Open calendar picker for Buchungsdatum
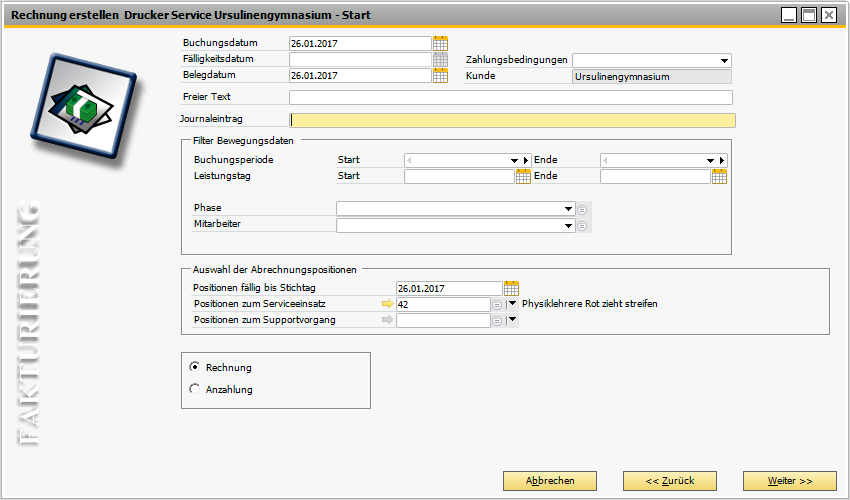 point(440,43)
